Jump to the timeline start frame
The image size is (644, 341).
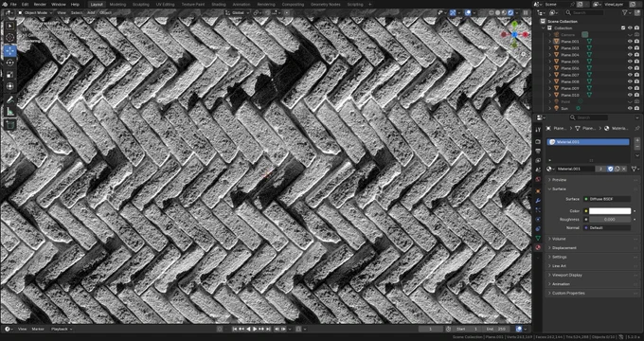235,329
